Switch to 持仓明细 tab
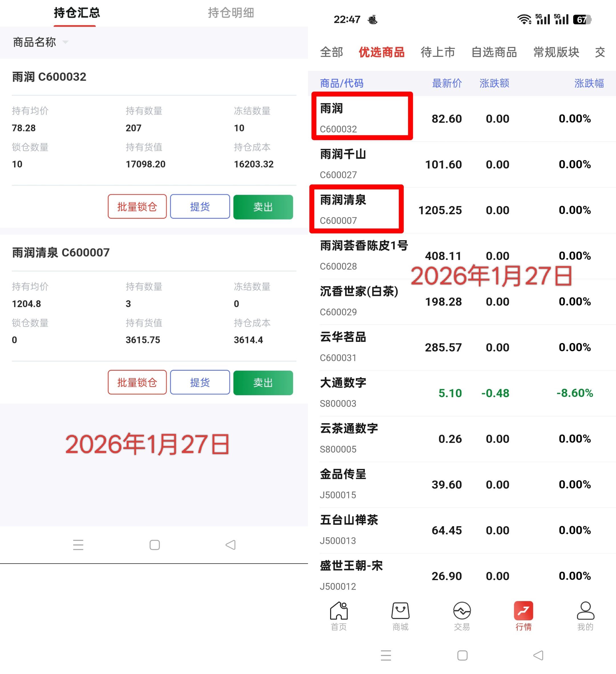 pos(231,13)
